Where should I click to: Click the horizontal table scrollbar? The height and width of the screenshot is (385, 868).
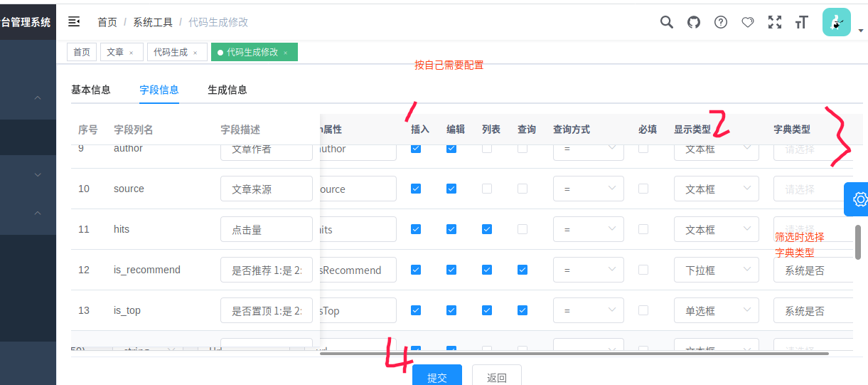click(574, 353)
